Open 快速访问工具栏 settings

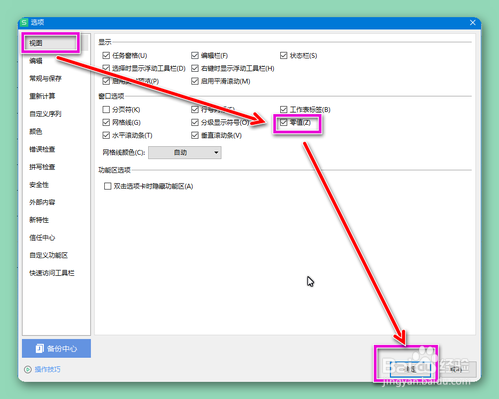pyautogui.click(x=52, y=273)
